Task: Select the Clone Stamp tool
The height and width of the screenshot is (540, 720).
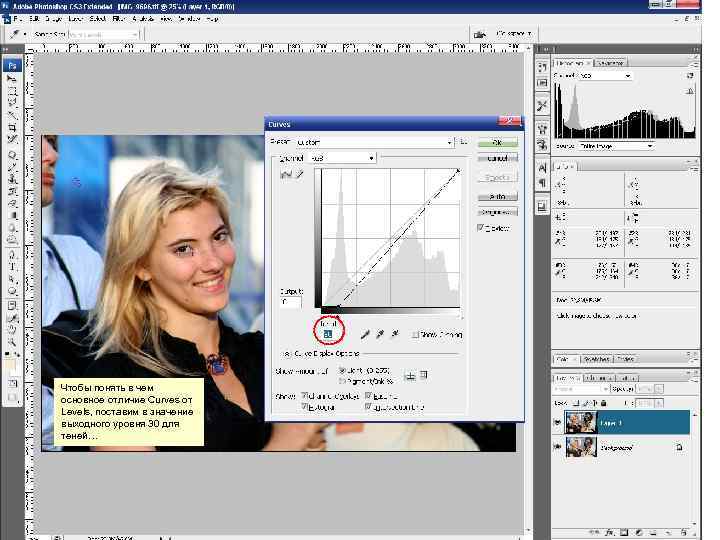Action: pyautogui.click(x=11, y=179)
